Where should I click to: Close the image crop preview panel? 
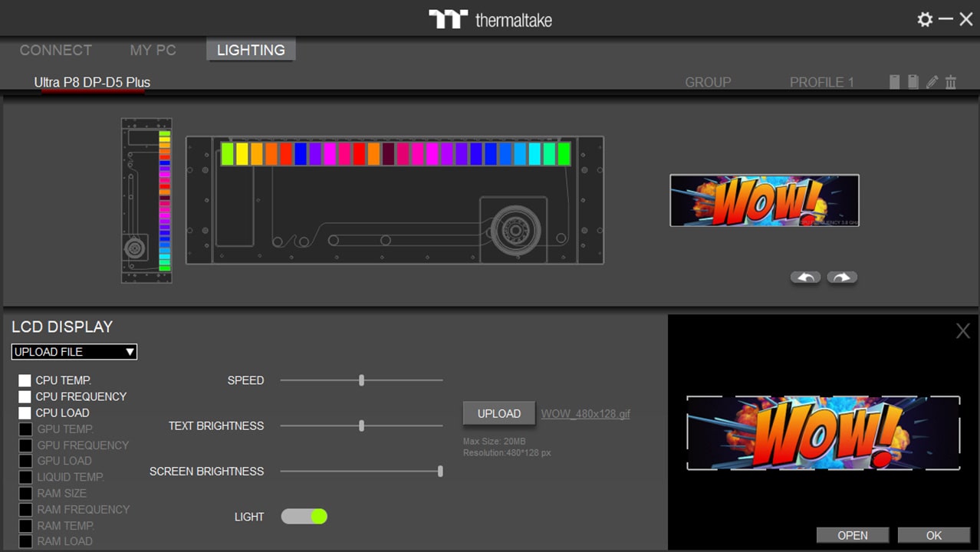[963, 330]
